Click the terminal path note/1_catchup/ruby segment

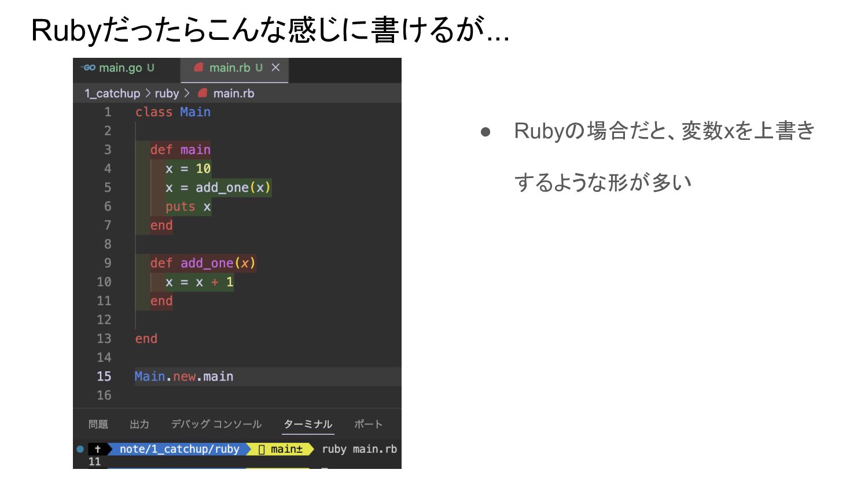click(x=179, y=449)
